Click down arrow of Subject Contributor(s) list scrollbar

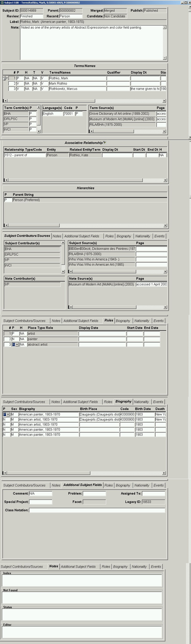coord(63,271)
